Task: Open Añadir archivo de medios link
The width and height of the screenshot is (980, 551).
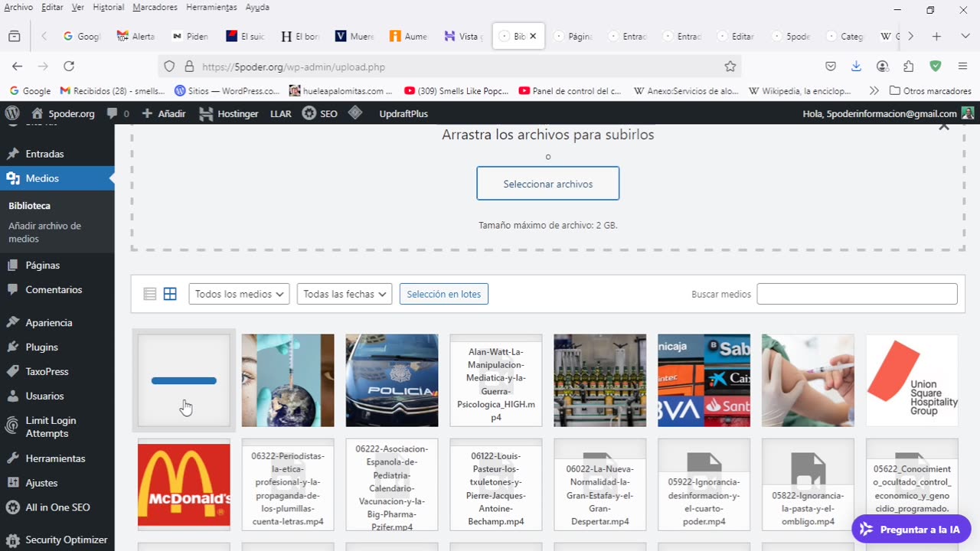Action: 44,232
